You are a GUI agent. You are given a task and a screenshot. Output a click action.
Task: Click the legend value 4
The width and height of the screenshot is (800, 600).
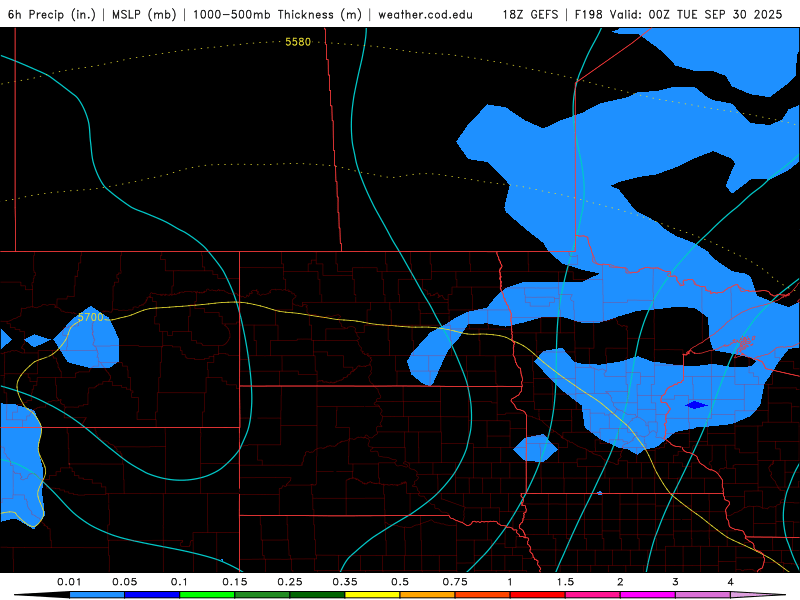[731, 582]
